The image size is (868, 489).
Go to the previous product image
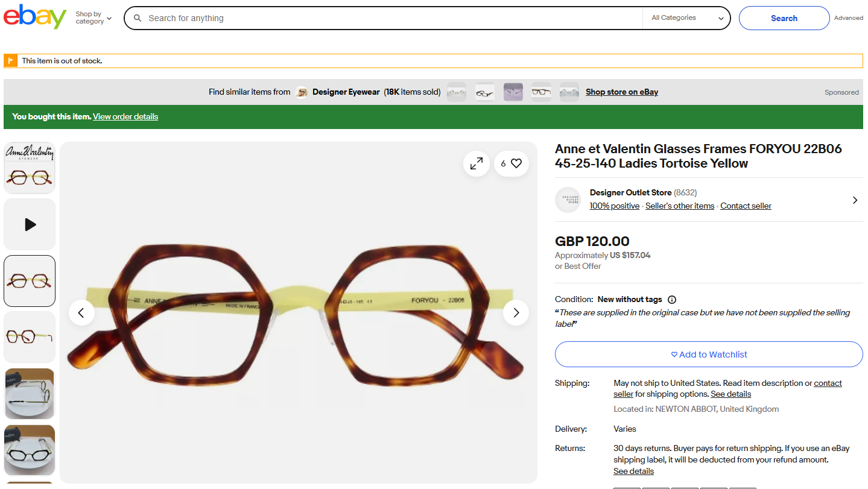(81, 312)
